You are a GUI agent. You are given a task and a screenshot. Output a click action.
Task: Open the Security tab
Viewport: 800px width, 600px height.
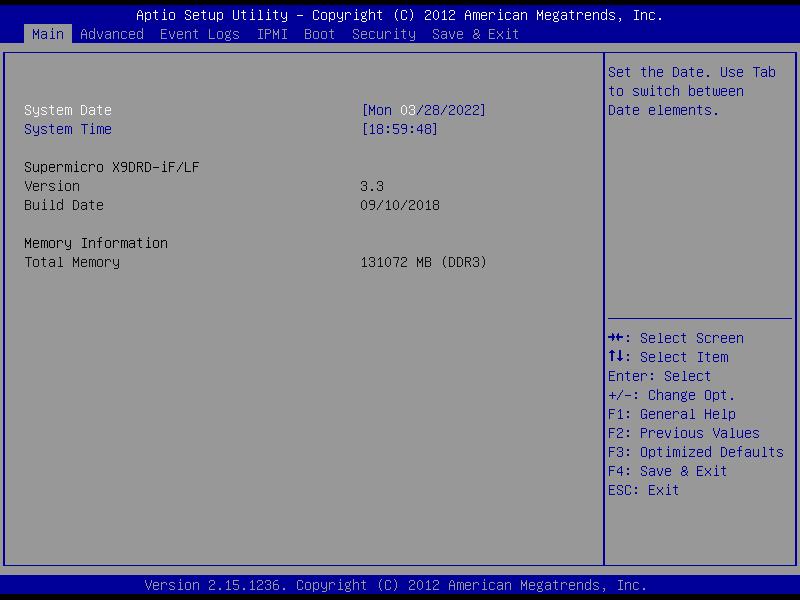click(x=384, y=34)
